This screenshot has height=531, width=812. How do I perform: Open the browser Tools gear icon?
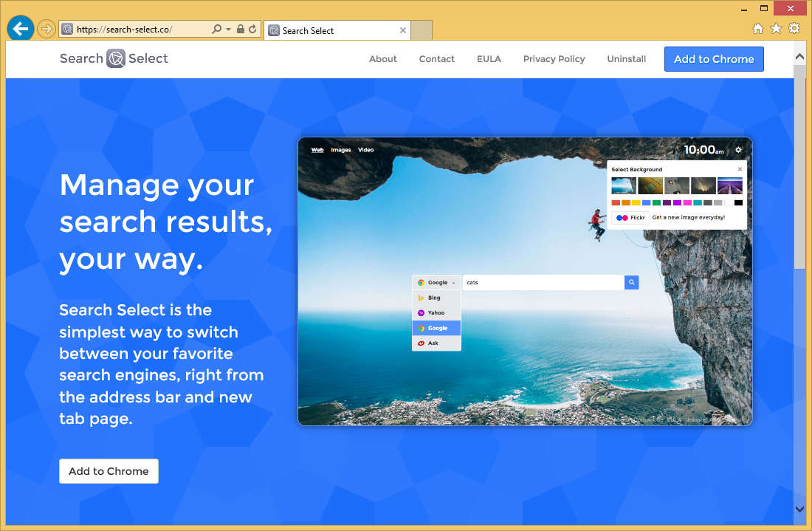point(794,29)
